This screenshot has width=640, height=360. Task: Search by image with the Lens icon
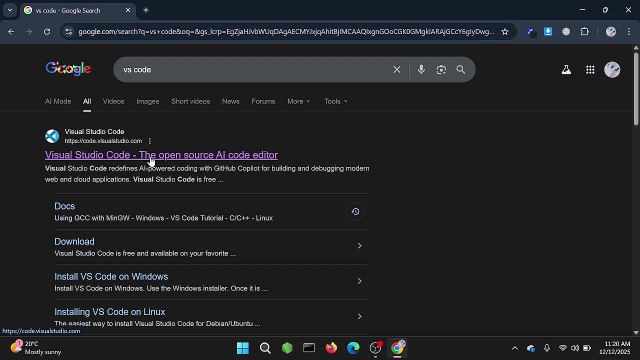point(441,70)
